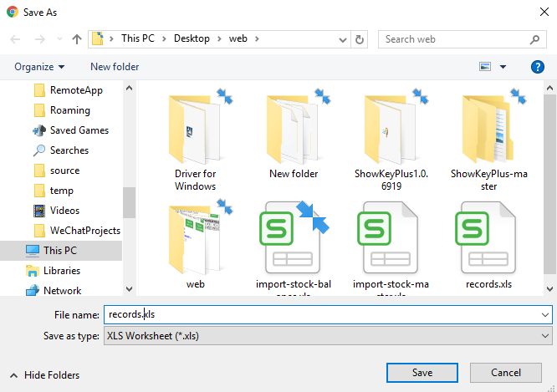
Task: Click the Save button
Action: [422, 372]
